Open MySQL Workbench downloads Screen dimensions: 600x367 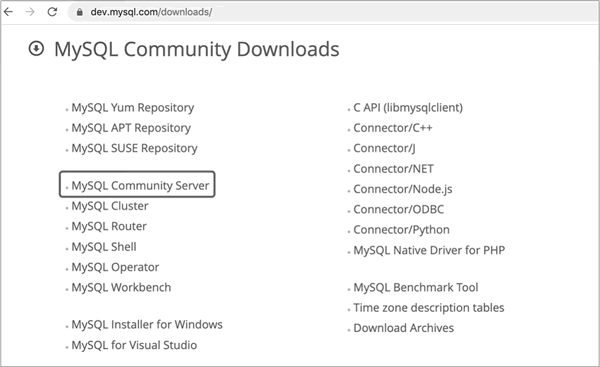click(121, 287)
